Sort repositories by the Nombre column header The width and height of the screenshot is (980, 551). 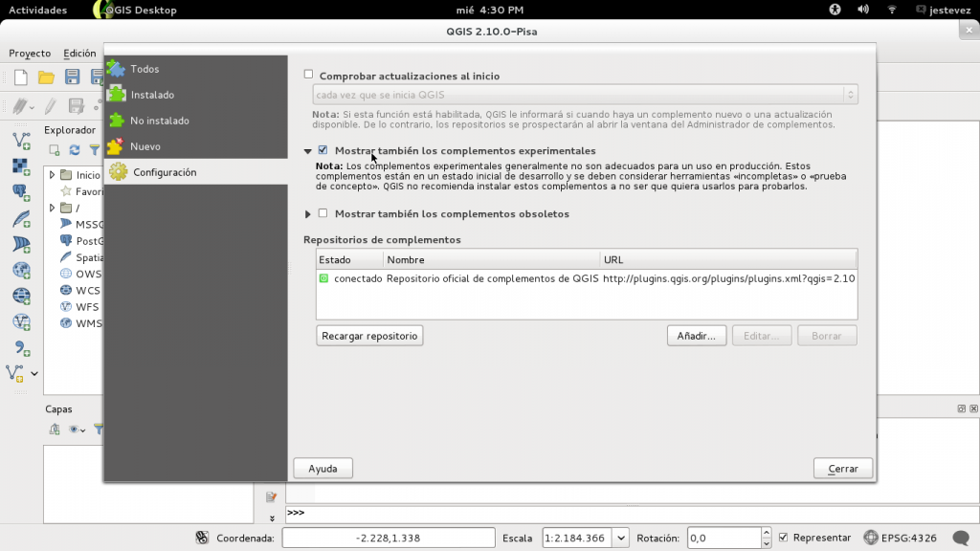point(491,259)
